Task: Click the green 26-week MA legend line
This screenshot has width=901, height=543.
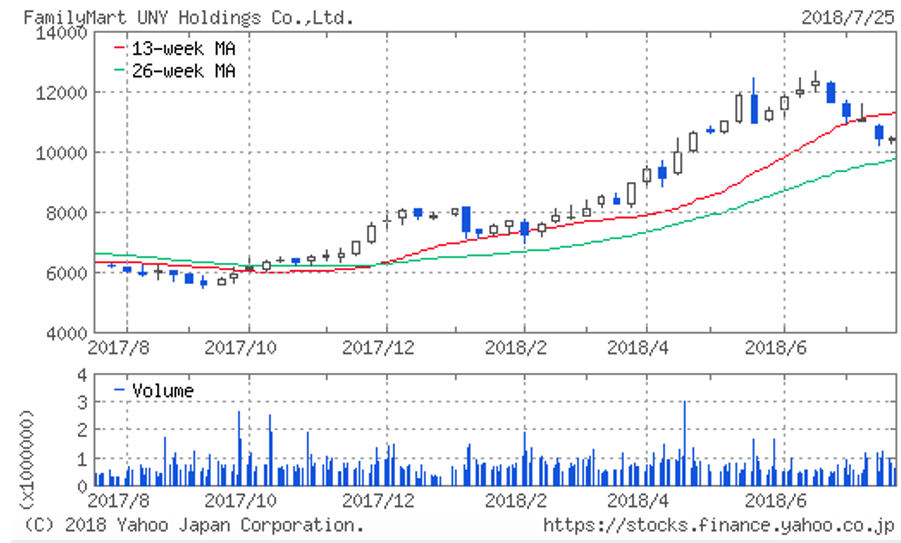Action: [x=121, y=71]
